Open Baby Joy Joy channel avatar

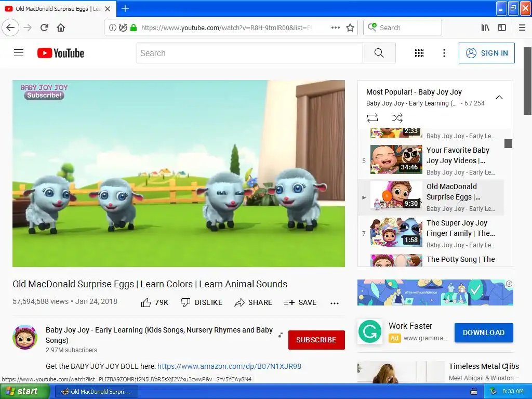[x=25, y=337]
